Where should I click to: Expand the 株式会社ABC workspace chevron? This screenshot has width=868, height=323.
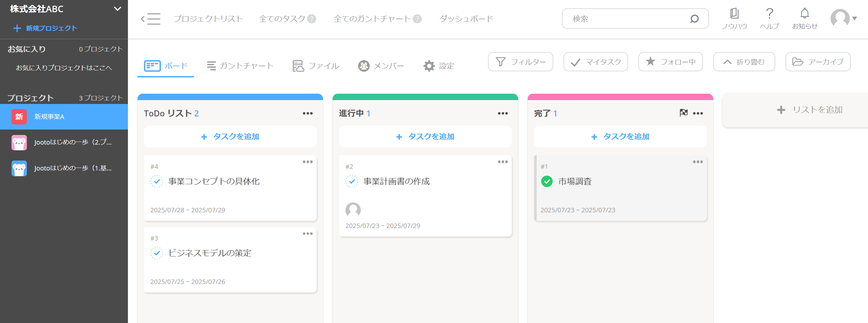pos(117,9)
